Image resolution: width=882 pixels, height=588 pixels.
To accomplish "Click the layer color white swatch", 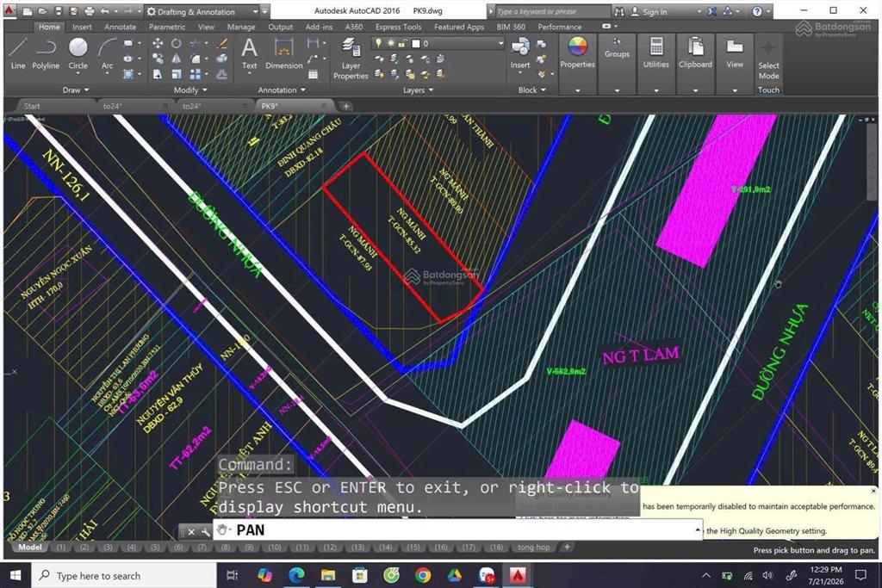I will tap(416, 43).
